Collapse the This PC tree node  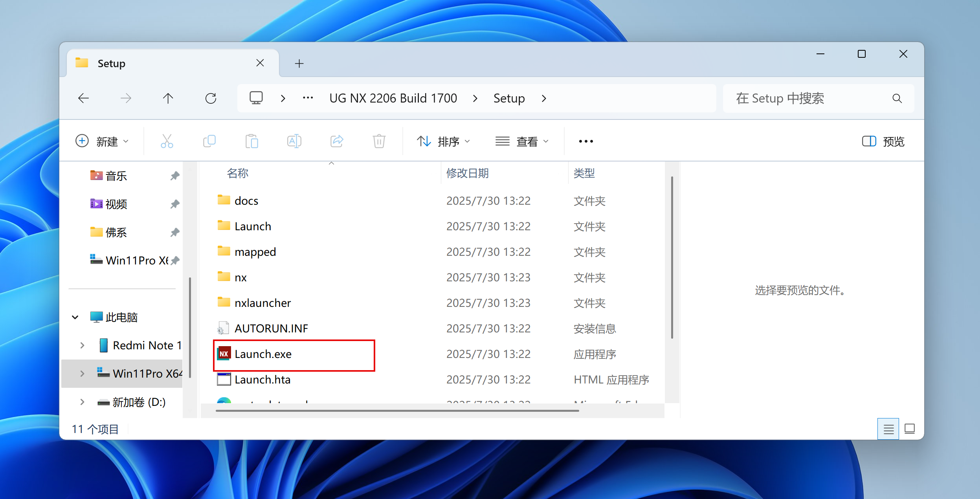[x=75, y=317]
